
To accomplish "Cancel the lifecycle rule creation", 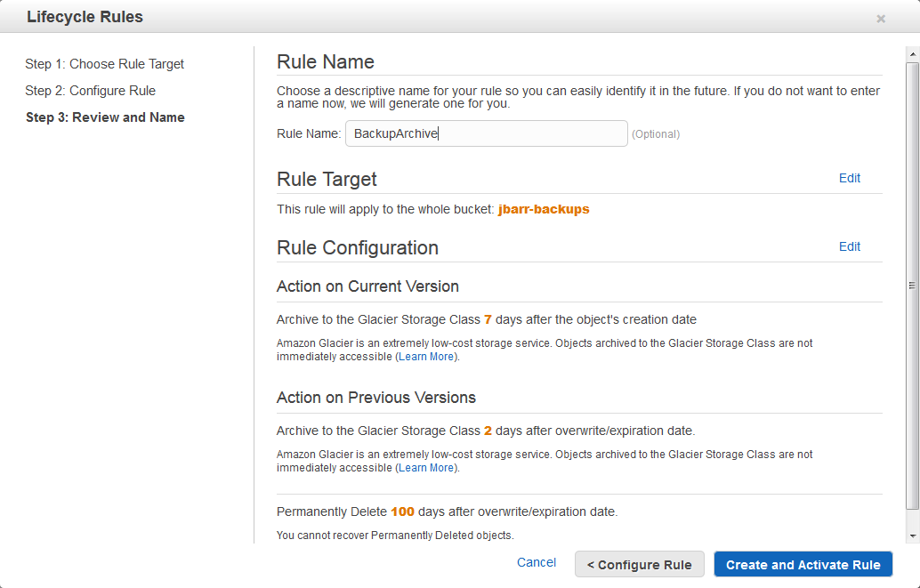I will tap(537, 562).
